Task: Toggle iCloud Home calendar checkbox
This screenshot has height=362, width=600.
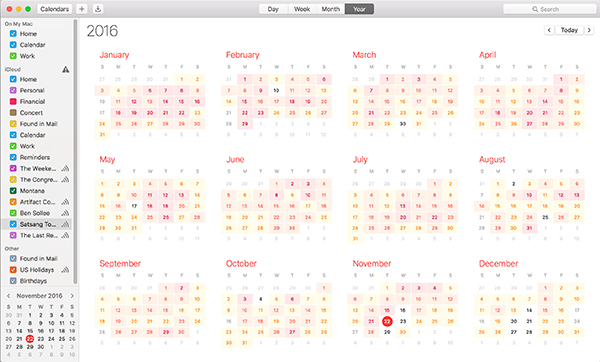Action: coord(13,79)
